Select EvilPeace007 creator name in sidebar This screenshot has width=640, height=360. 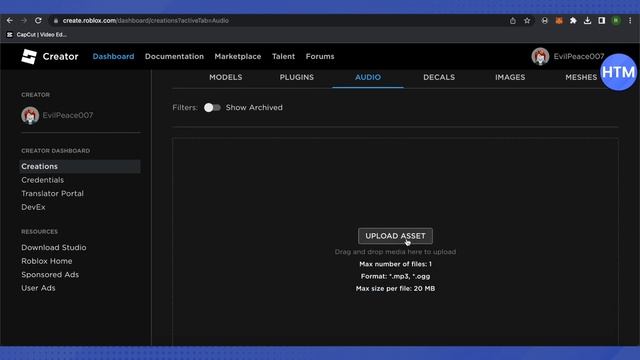tap(68, 115)
